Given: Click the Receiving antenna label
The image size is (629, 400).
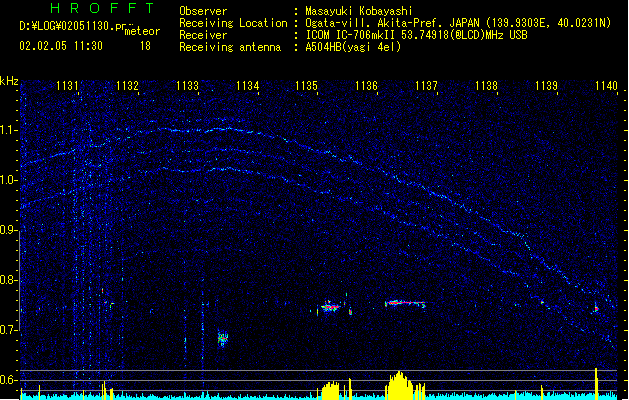Looking at the screenshot, I should [x=230, y=47].
